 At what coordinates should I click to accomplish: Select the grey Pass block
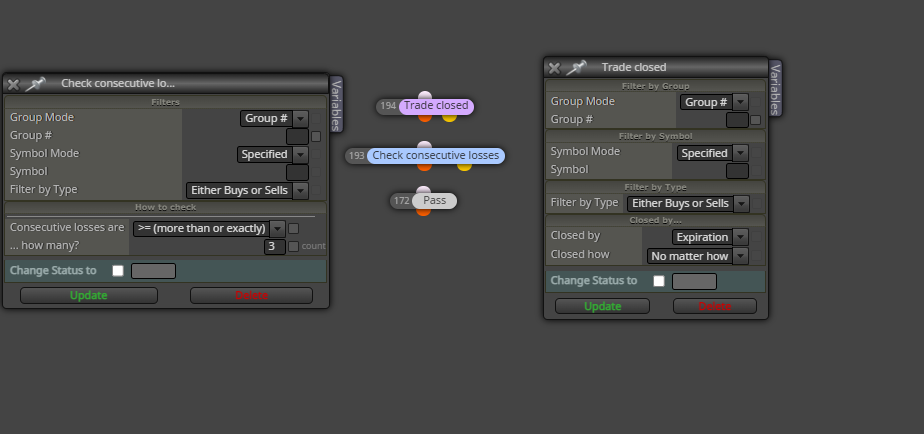pos(434,200)
